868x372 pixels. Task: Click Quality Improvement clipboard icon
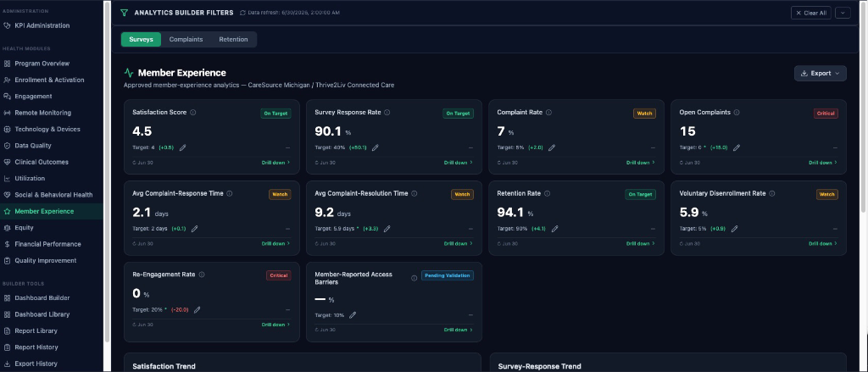pos(7,261)
